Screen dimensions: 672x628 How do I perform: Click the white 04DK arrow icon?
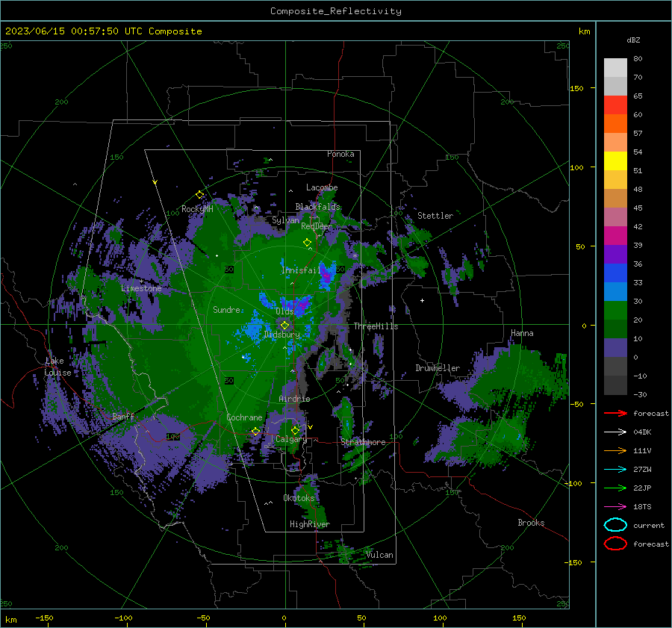click(615, 432)
